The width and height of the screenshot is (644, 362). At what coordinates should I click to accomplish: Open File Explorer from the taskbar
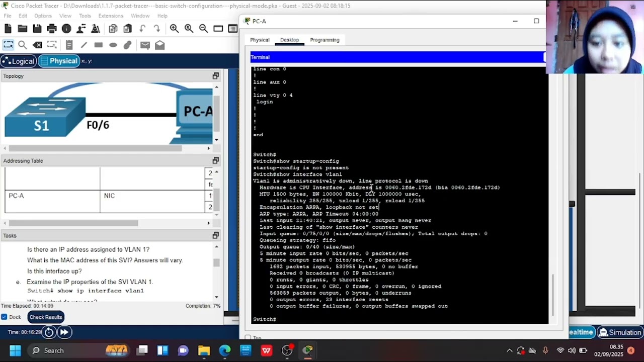(x=204, y=350)
